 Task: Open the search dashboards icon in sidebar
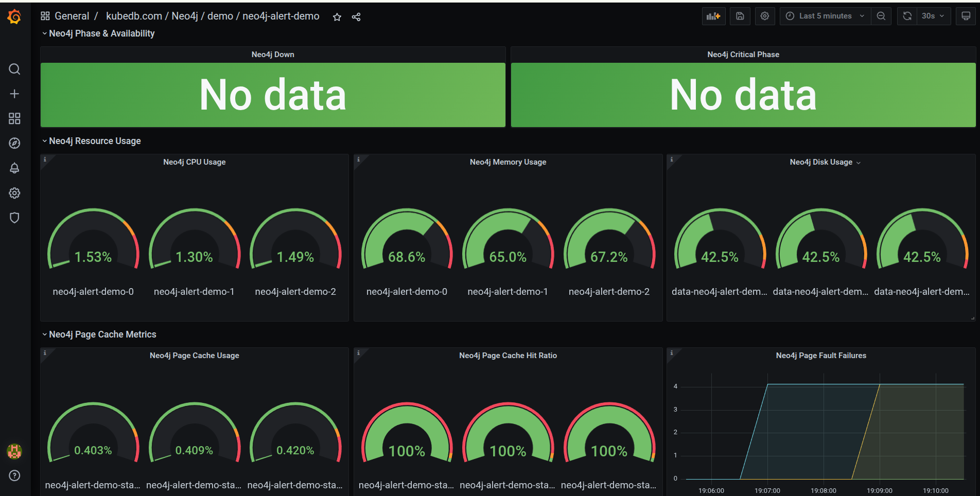coord(14,69)
